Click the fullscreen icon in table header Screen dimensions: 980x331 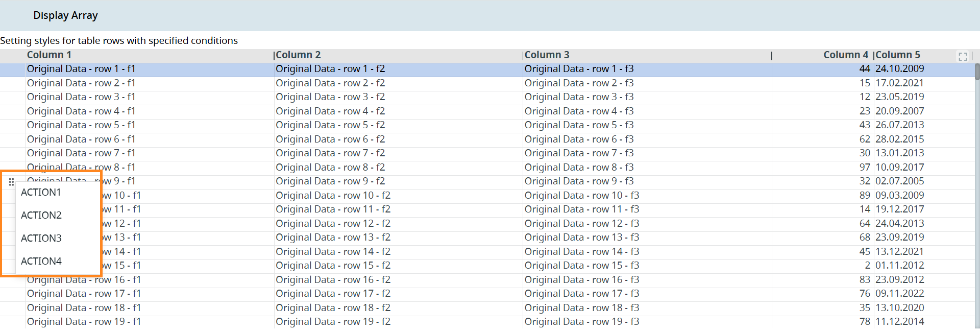coord(963,57)
